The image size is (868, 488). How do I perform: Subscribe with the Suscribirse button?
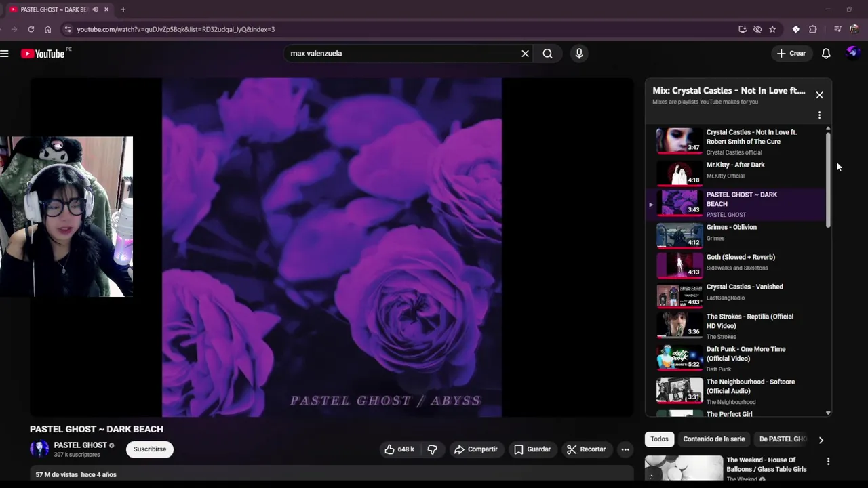tap(150, 449)
